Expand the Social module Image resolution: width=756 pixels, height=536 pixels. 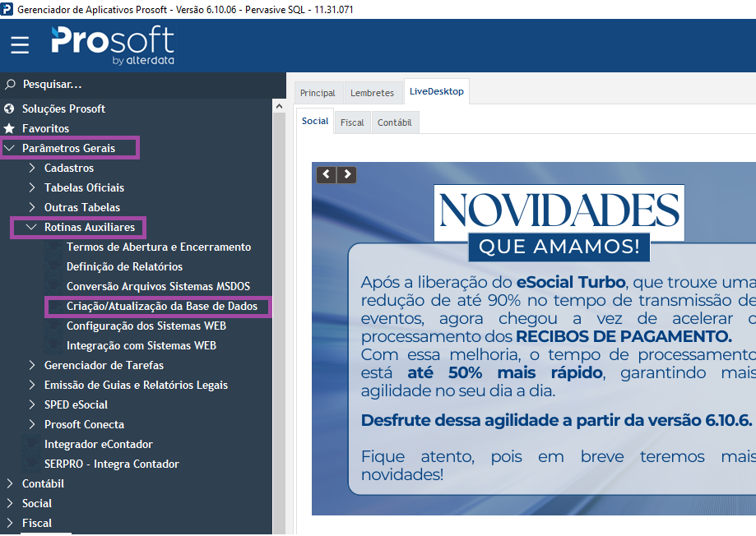pos(10,503)
